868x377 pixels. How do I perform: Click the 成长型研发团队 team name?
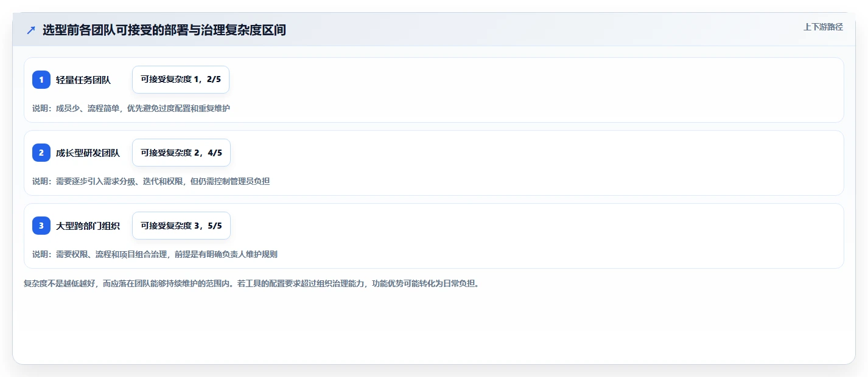coord(88,153)
